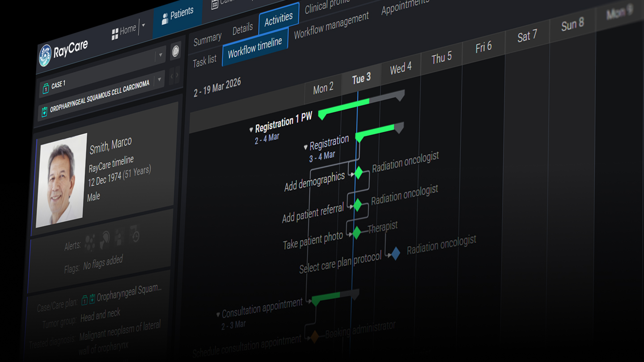Select the Select care plan protocol label
Image resolution: width=644 pixels, height=362 pixels.
click(341, 262)
